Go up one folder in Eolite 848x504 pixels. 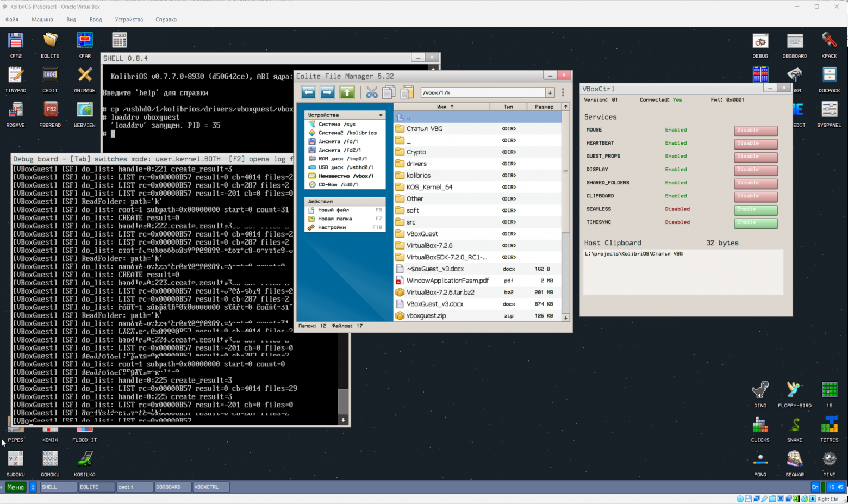(347, 92)
